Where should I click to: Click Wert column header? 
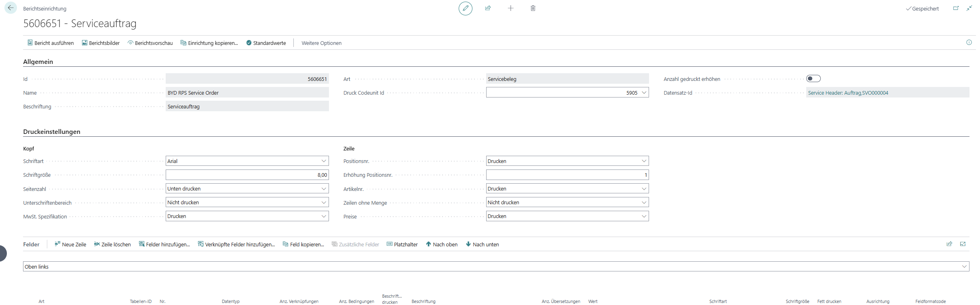click(x=593, y=301)
